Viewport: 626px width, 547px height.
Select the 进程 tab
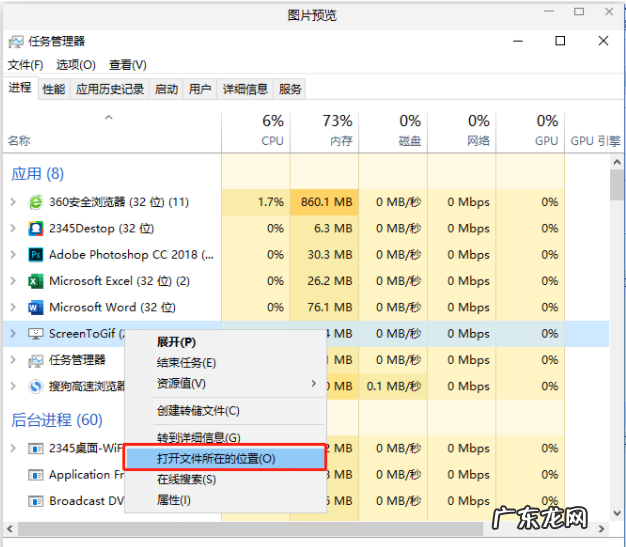tap(20, 88)
